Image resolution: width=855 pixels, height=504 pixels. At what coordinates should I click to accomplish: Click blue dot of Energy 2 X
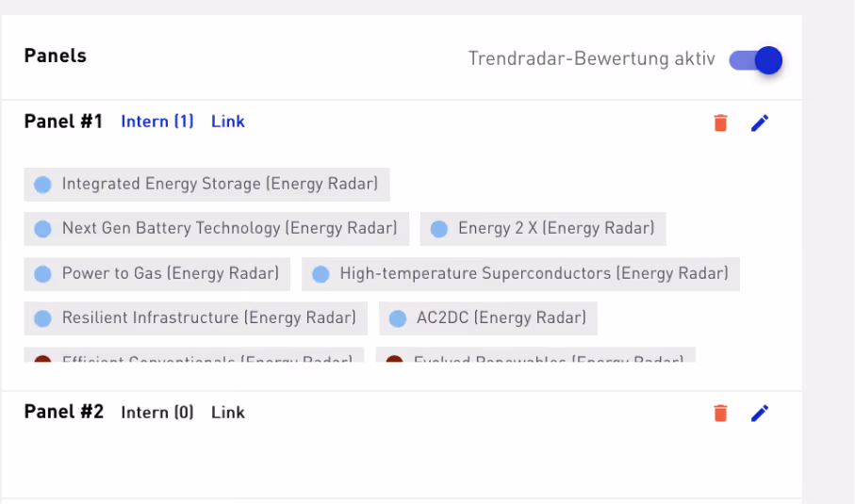coord(439,229)
